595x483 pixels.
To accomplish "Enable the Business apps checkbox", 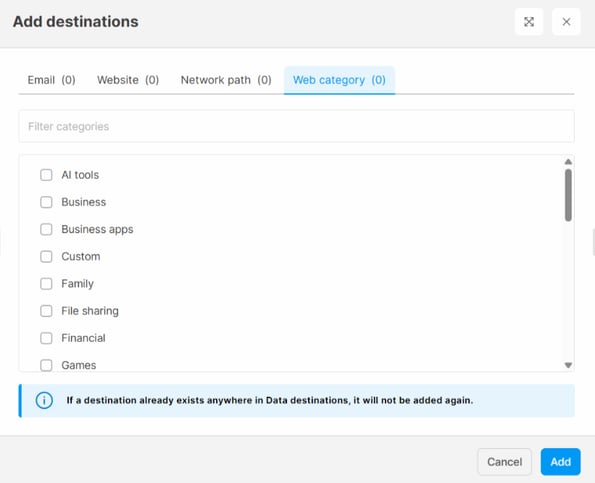I will click(x=46, y=229).
